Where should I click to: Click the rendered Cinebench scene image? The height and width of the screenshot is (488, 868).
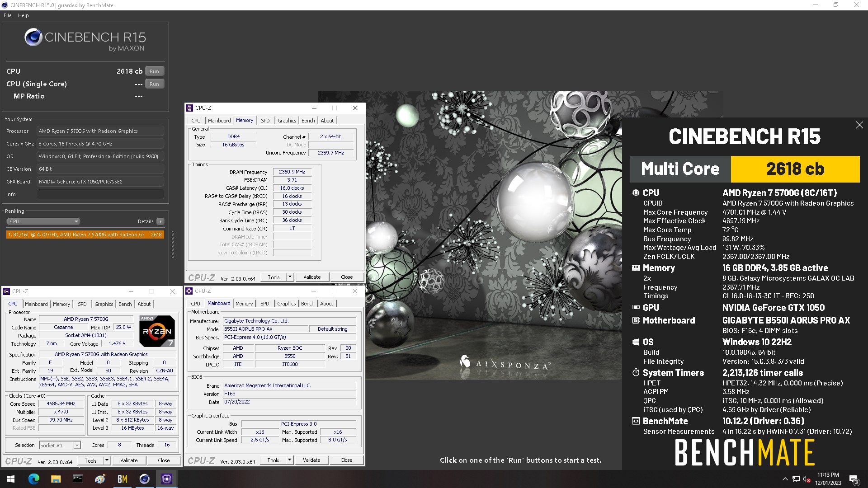click(494, 235)
